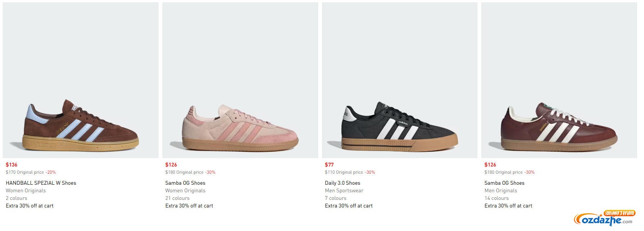Open the 7 colours option for Daily 3.0
The height and width of the screenshot is (231, 644).
coord(336,198)
